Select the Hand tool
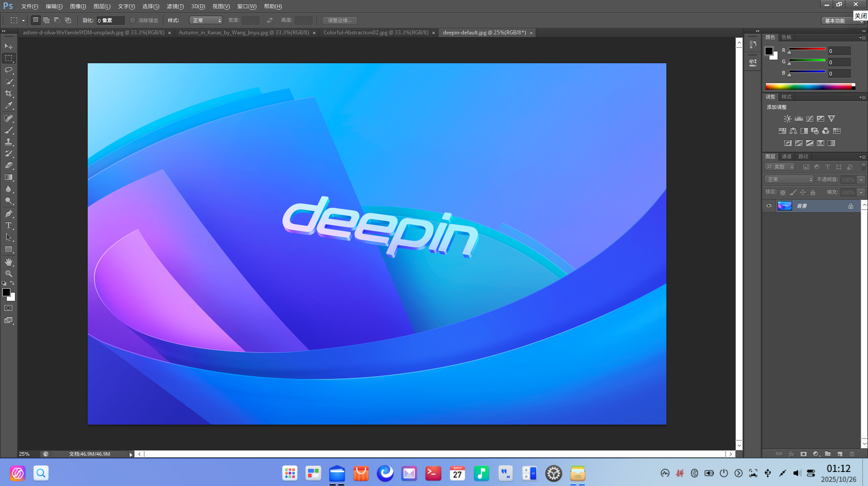868x486 pixels. coord(9,262)
